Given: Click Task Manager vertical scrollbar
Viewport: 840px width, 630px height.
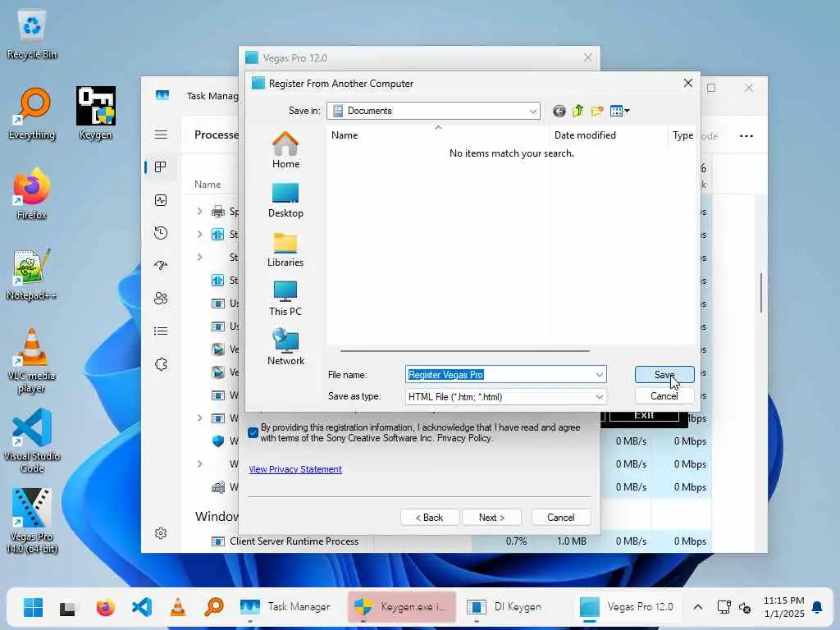Looking at the screenshot, I should [760, 293].
